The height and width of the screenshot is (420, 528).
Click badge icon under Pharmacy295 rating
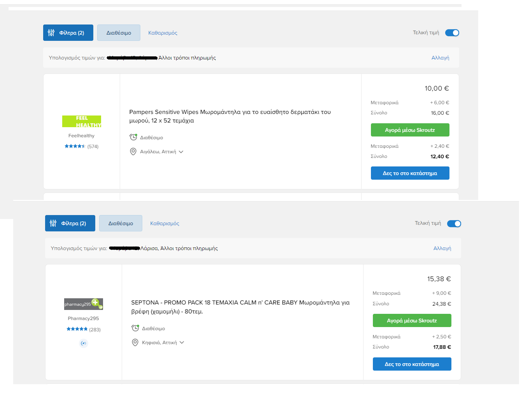pyautogui.click(x=84, y=343)
